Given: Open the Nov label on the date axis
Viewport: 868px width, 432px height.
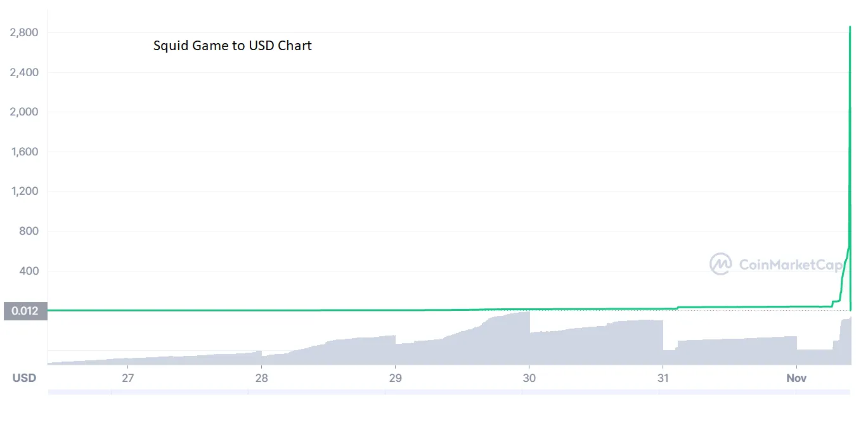Looking at the screenshot, I should 796,377.
